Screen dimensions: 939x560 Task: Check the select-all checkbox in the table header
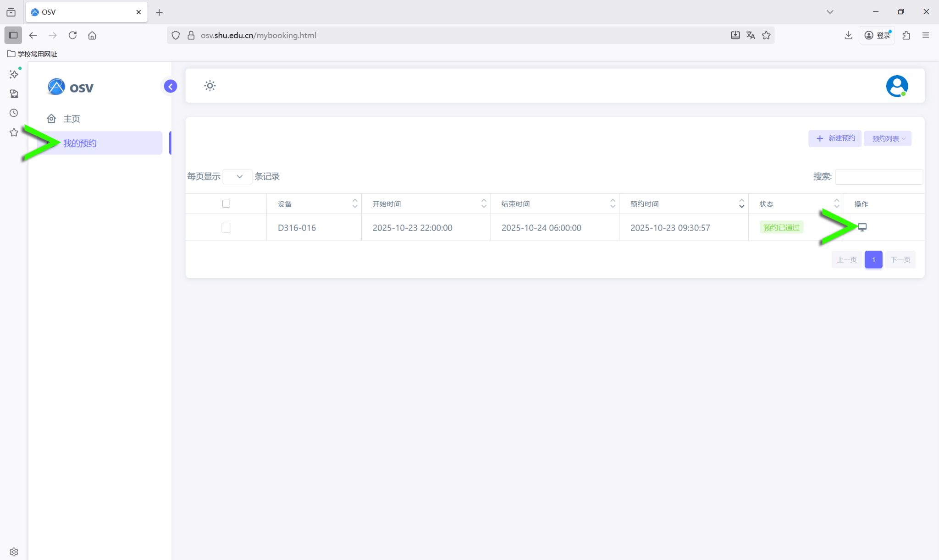coord(226,204)
